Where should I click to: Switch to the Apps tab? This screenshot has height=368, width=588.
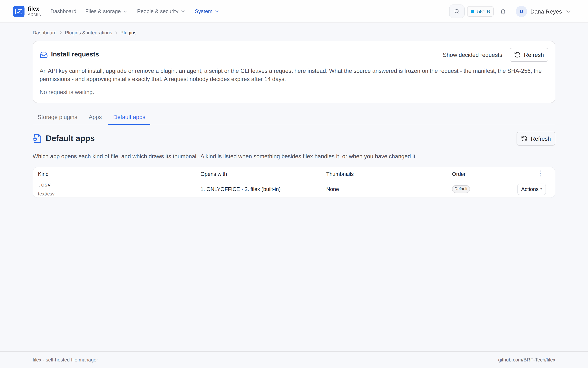pos(95,117)
